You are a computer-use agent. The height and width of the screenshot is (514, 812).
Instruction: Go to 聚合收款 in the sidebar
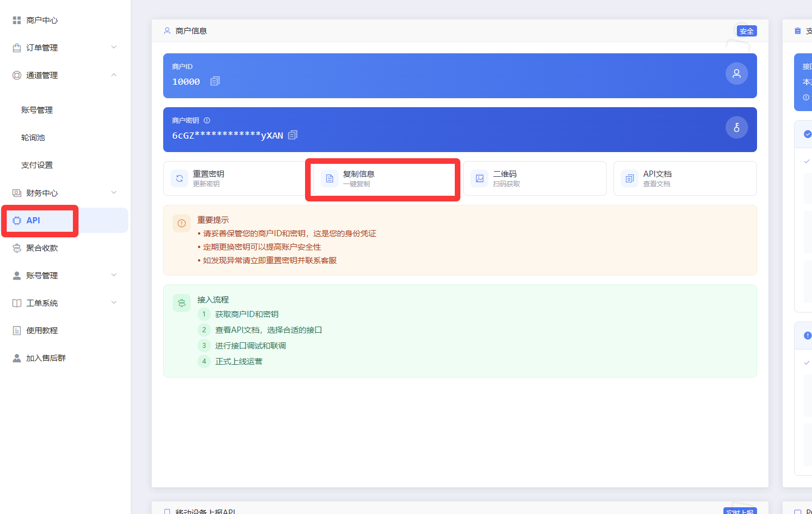click(x=42, y=248)
